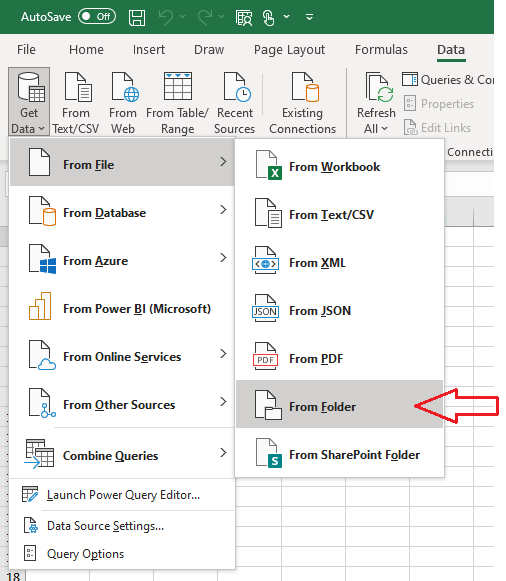Open the Touch mode dropdown arrow

click(286, 17)
